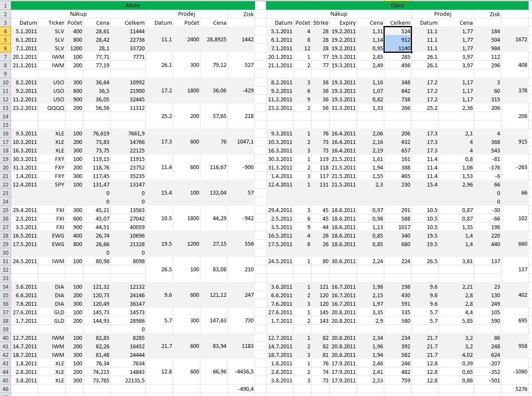Click the highlighted cell with value 1140

pyautogui.click(x=398, y=48)
